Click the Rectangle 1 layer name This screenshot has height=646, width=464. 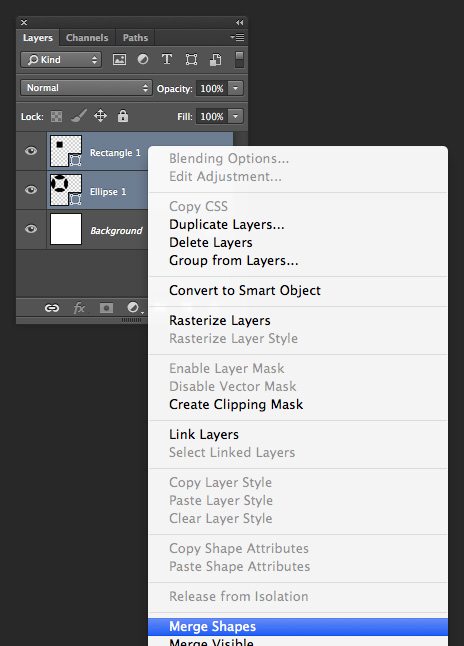115,153
